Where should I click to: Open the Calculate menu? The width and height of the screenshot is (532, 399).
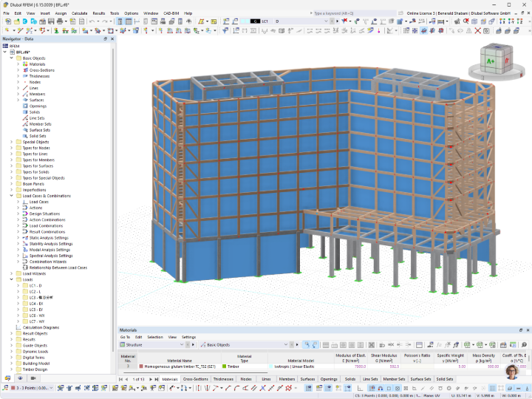click(x=79, y=13)
